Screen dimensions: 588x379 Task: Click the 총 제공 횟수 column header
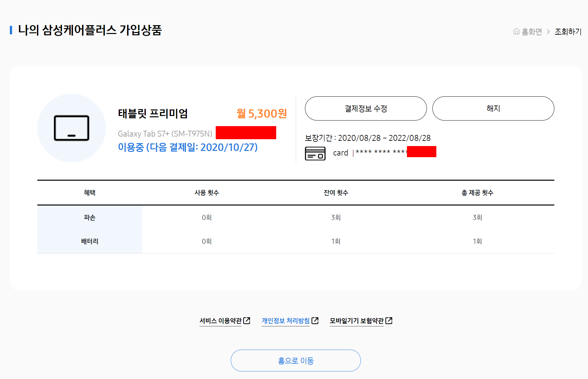coord(477,193)
